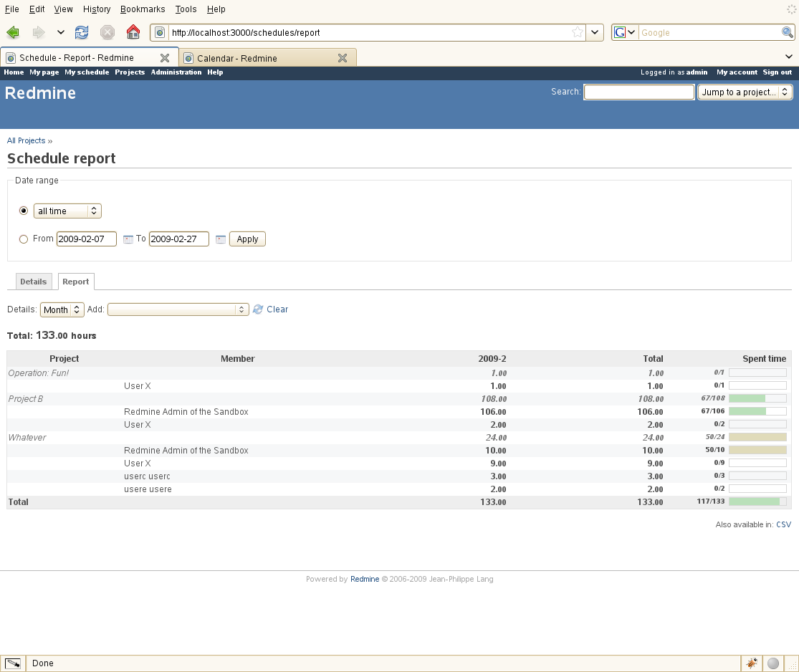This screenshot has width=799, height=672.
Task: Click the 2009-2 column header
Action: pyautogui.click(x=492, y=359)
